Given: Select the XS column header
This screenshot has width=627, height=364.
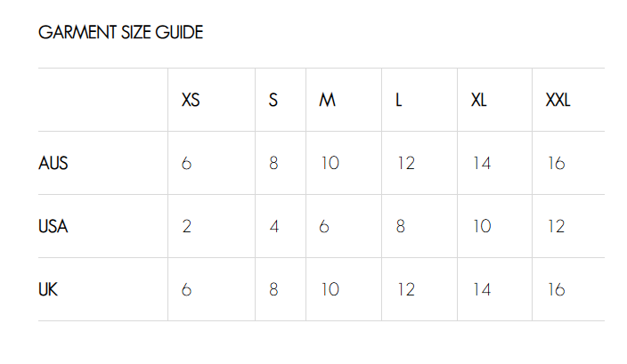Looking at the screenshot, I should tap(191, 100).
